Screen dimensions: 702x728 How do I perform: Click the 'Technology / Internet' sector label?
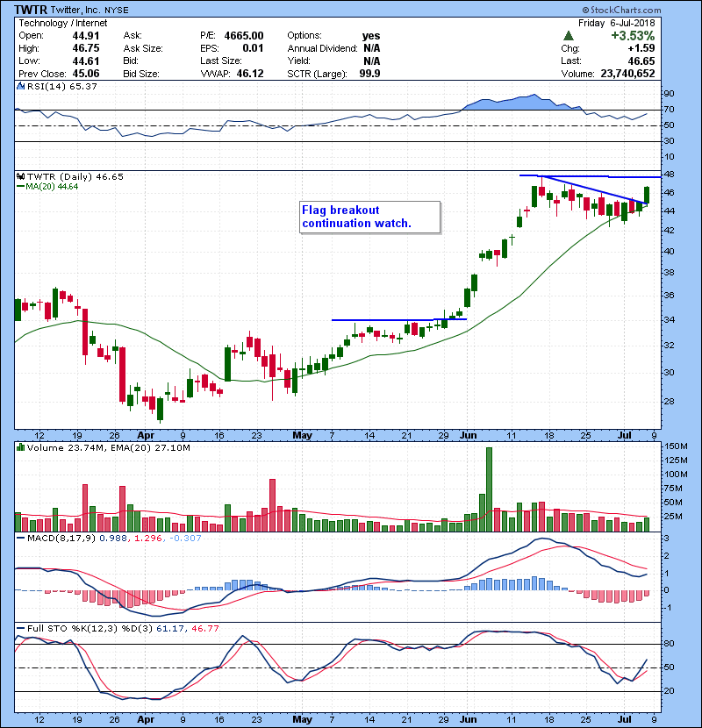click(x=62, y=23)
